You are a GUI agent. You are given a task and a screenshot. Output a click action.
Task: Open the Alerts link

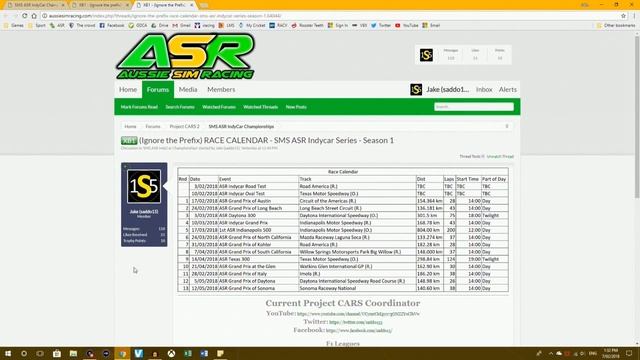(x=508, y=89)
